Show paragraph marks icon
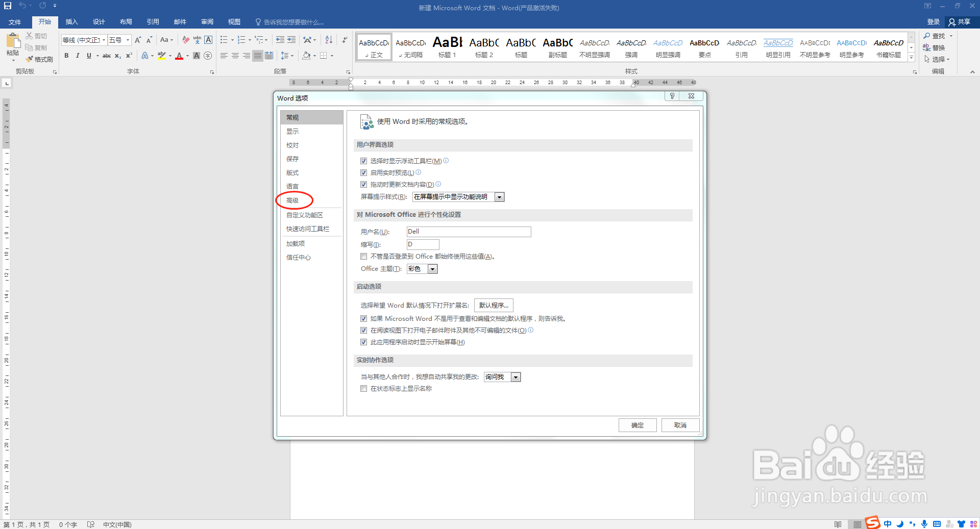Screen dimensions: 980x529 (345, 40)
